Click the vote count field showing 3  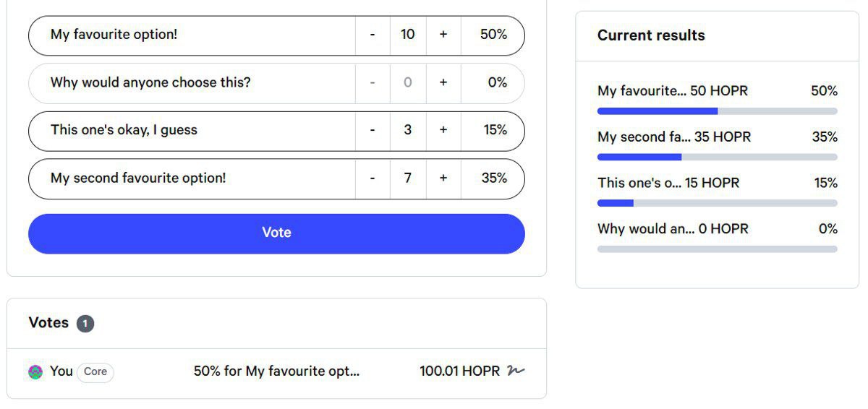408,130
